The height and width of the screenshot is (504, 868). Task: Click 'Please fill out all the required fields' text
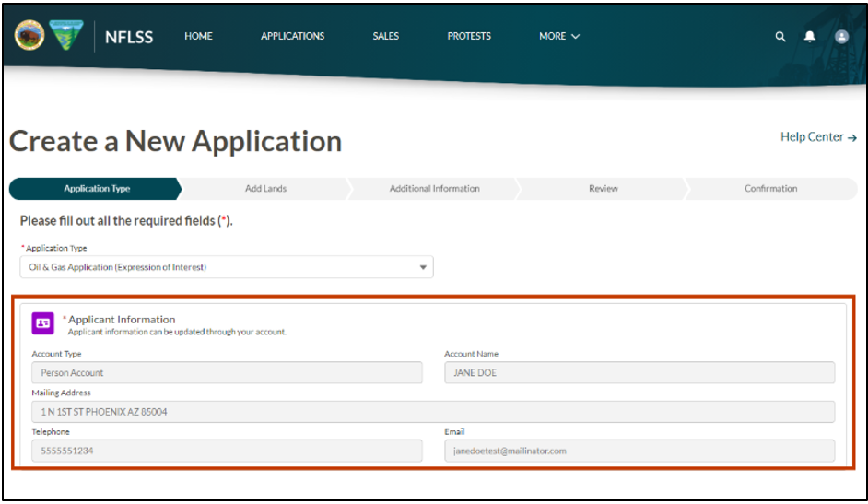pos(126,221)
